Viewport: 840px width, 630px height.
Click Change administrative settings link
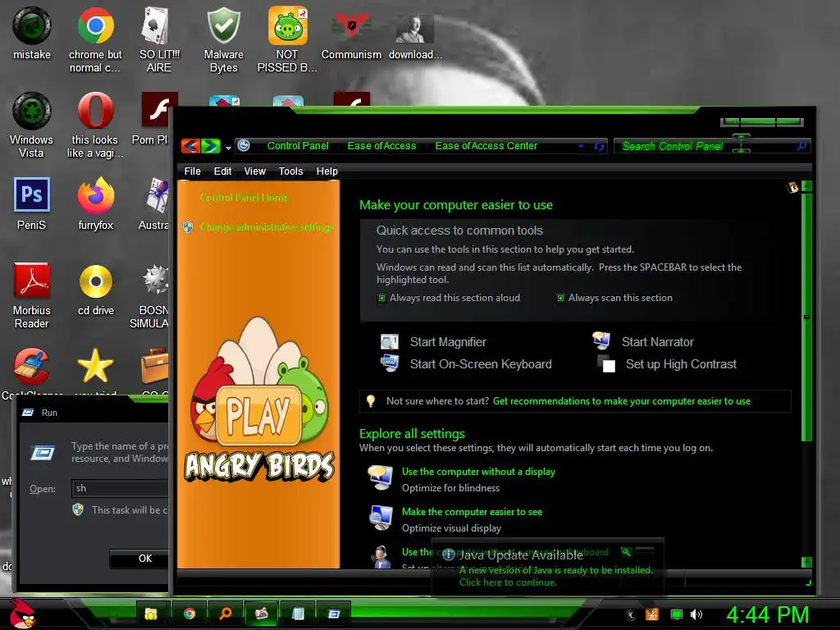coord(267,227)
